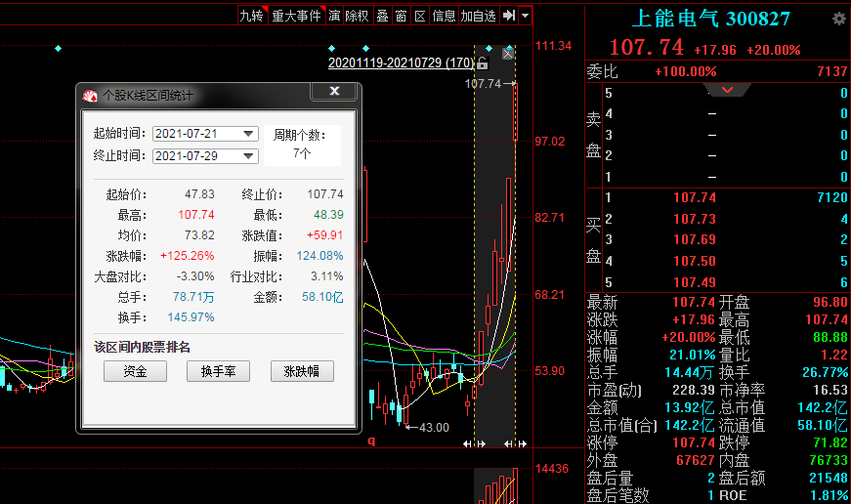The image size is (851, 504).
Task: Click the quote panel 总手 value 14.44万
Action: (689, 372)
